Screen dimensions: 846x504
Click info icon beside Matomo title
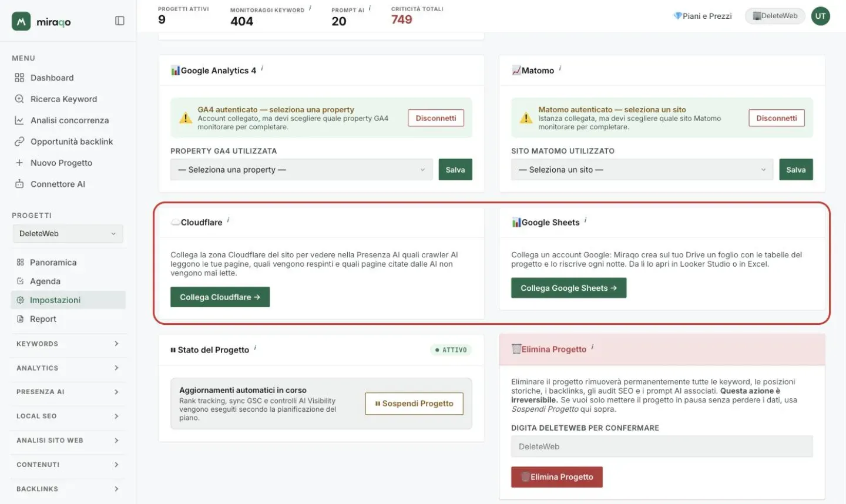(560, 68)
